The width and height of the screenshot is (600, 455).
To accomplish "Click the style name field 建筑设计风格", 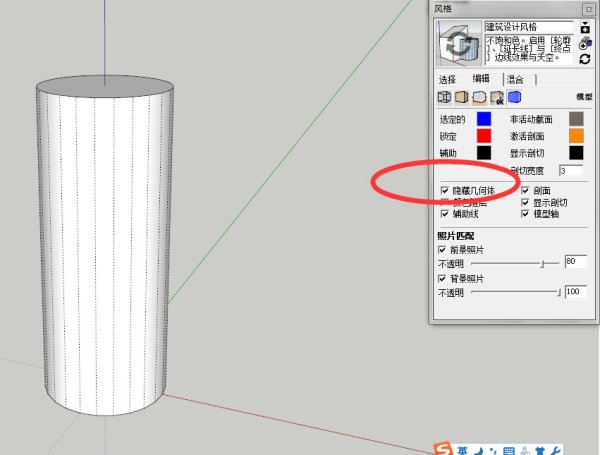I will pos(529,27).
